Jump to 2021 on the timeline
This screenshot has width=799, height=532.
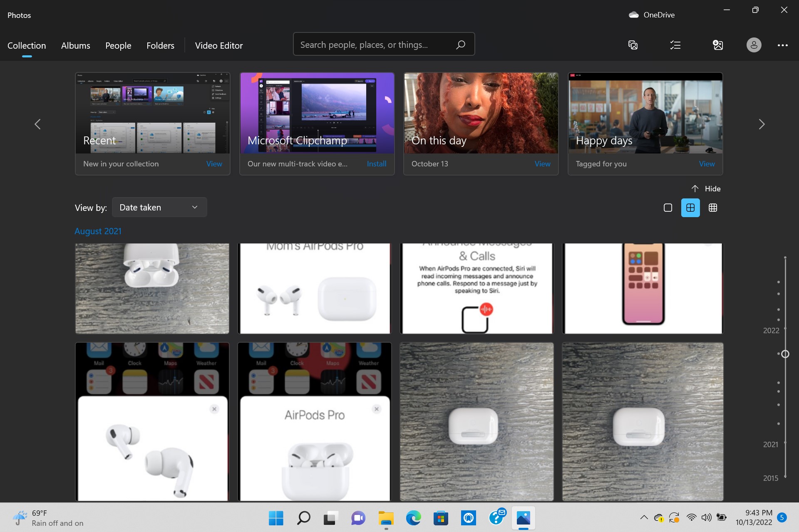coord(770,445)
